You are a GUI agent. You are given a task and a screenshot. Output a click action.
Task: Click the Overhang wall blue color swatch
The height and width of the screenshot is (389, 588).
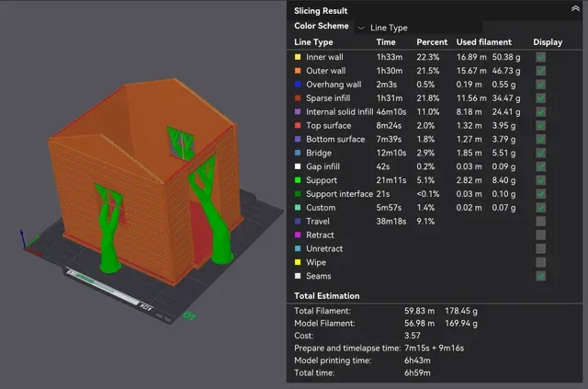click(298, 85)
